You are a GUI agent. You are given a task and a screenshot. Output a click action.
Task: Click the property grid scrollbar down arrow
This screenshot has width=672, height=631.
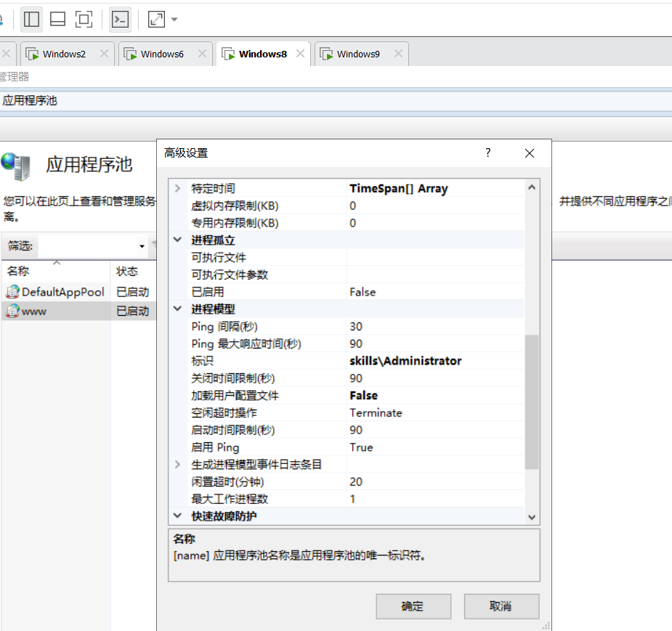point(531,517)
